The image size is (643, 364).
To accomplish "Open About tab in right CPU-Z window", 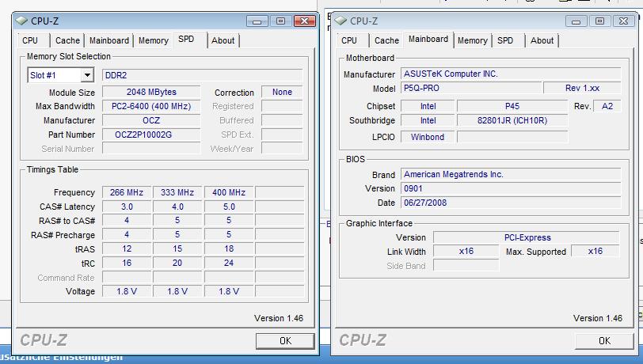I will (x=542, y=40).
